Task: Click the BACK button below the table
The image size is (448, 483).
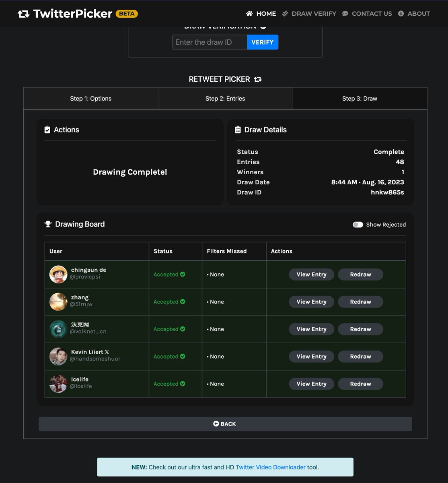Action: pyautogui.click(x=225, y=424)
